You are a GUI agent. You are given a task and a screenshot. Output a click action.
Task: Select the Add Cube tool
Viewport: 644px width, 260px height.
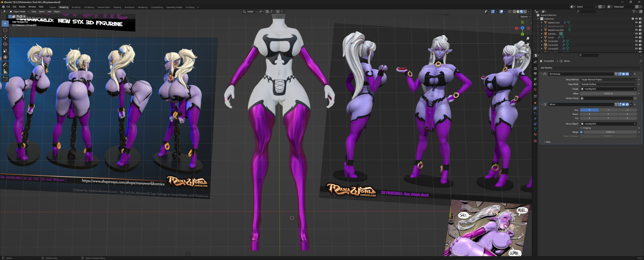click(5, 79)
